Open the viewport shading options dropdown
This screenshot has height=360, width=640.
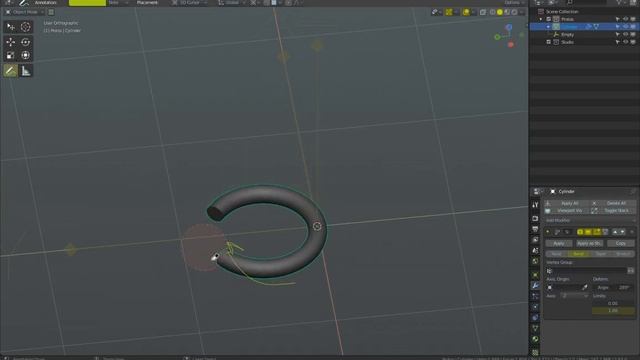pyautogui.click(x=522, y=12)
